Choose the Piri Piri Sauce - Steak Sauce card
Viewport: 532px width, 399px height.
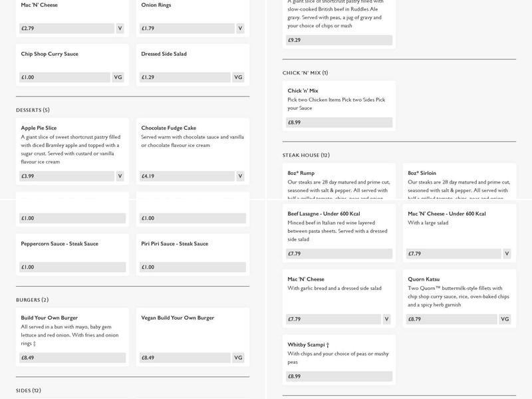pos(193,253)
